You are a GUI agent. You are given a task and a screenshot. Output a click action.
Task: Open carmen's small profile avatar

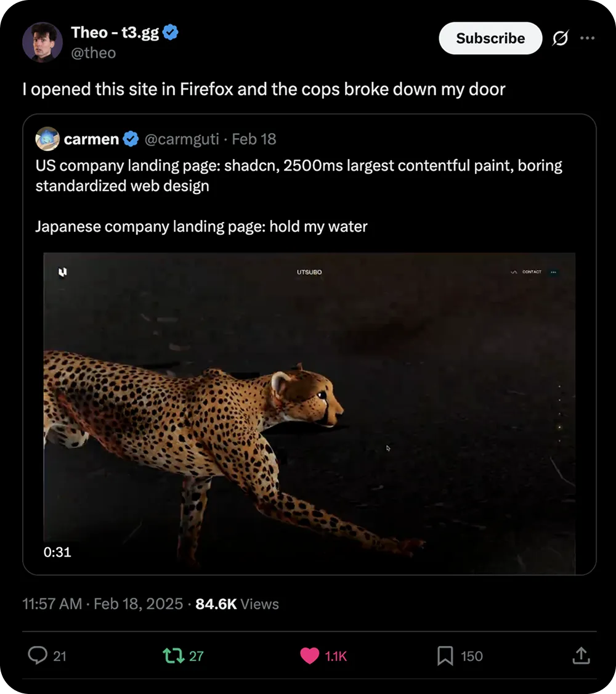pyautogui.click(x=47, y=139)
